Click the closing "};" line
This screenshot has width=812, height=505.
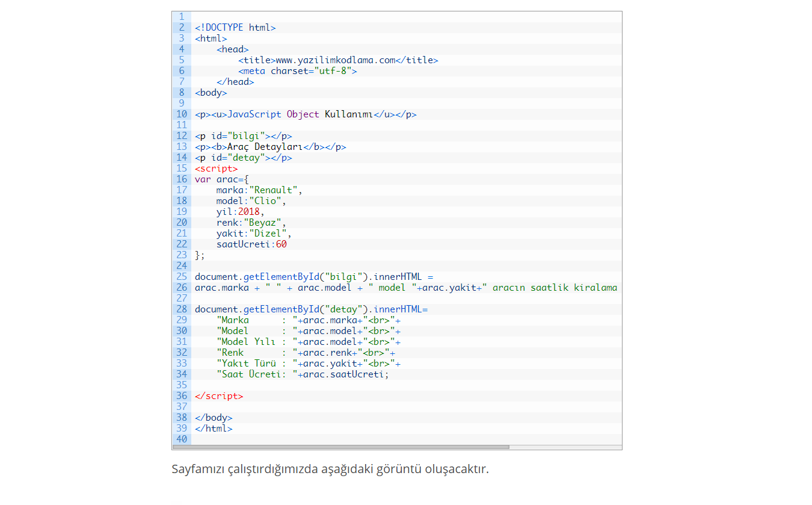pos(200,255)
